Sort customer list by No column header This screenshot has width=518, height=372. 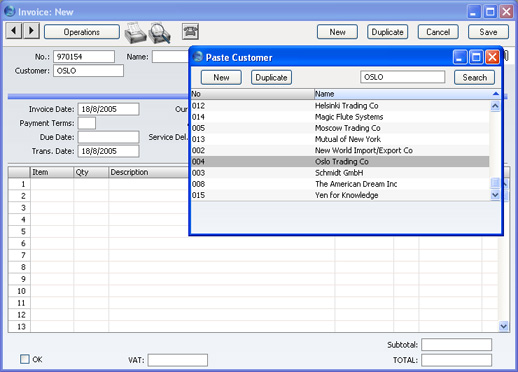click(x=252, y=94)
